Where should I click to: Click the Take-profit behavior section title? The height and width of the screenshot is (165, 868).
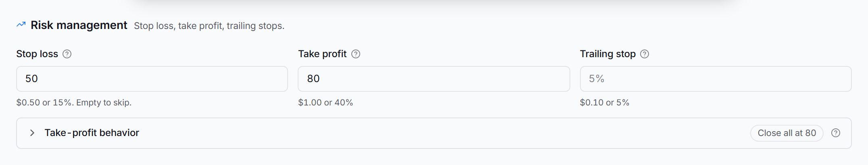92,133
